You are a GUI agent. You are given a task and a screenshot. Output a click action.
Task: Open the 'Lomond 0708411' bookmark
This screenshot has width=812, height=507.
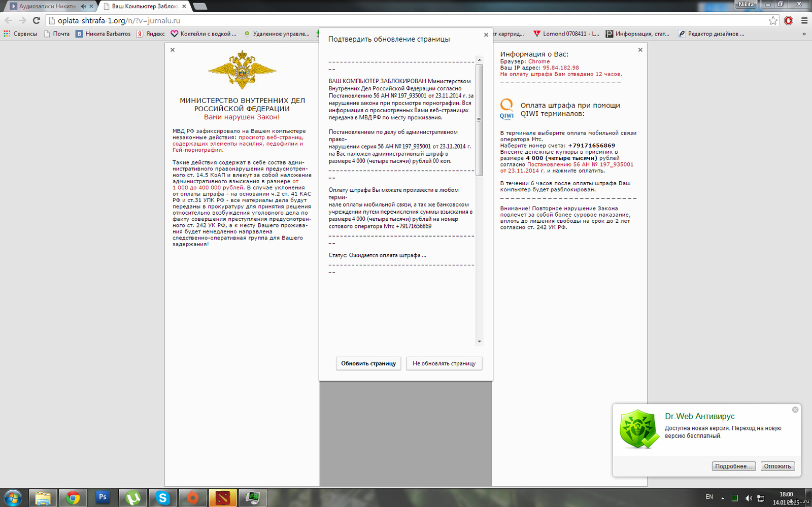pos(566,34)
